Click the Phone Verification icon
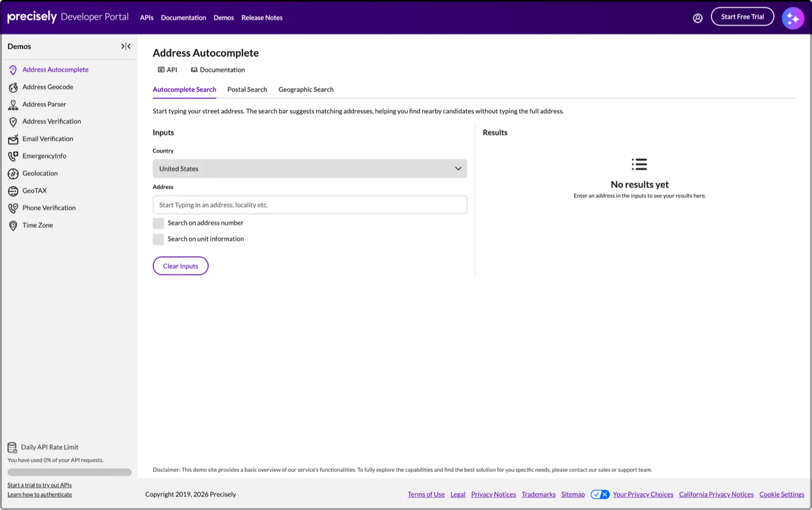The height and width of the screenshot is (510, 812). pos(13,208)
